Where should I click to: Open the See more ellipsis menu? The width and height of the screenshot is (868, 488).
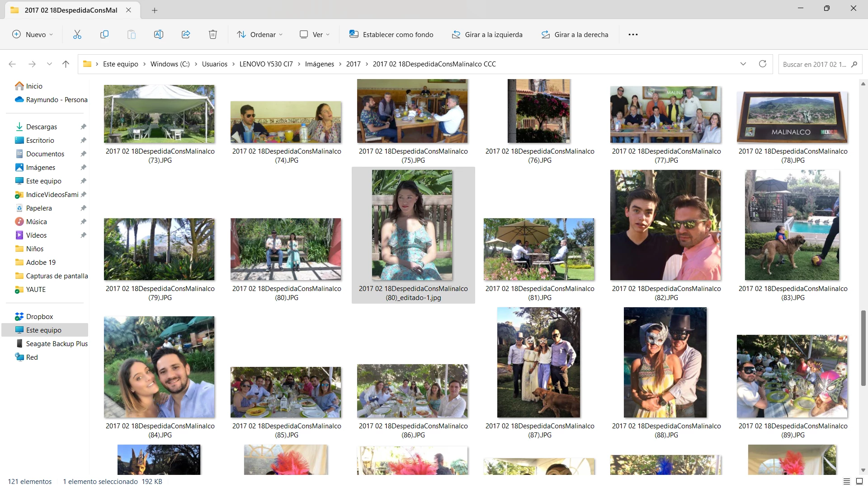pos(633,34)
